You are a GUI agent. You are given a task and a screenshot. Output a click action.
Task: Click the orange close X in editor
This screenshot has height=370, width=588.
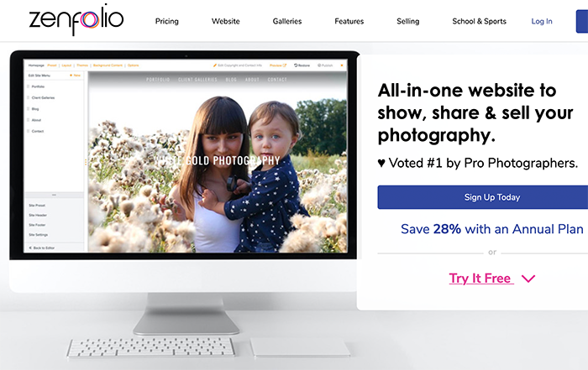pyautogui.click(x=342, y=65)
